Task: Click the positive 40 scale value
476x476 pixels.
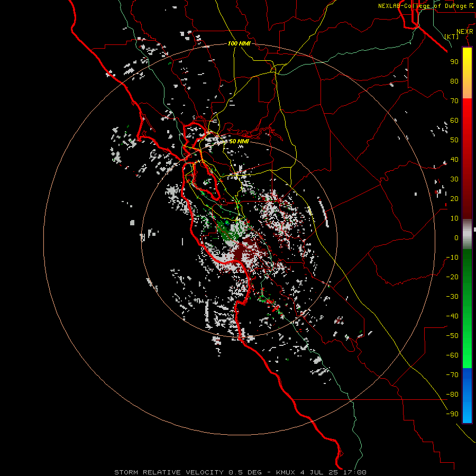Action: (x=454, y=160)
